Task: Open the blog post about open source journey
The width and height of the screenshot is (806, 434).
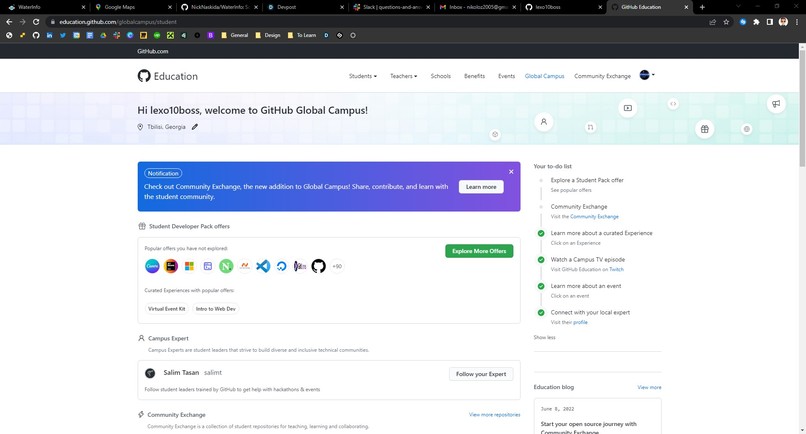Action: [x=589, y=428]
